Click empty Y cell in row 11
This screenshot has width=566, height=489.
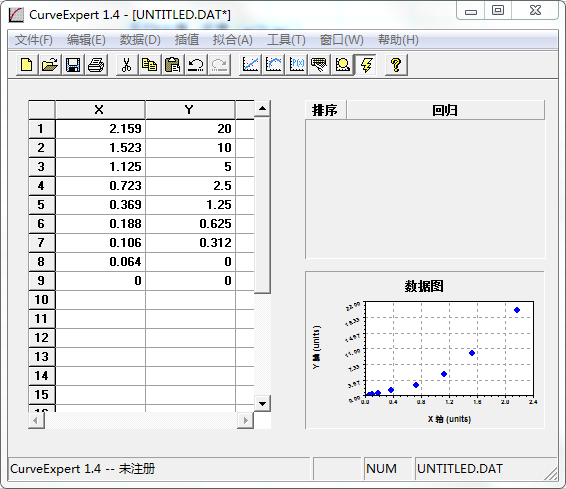click(x=190, y=319)
